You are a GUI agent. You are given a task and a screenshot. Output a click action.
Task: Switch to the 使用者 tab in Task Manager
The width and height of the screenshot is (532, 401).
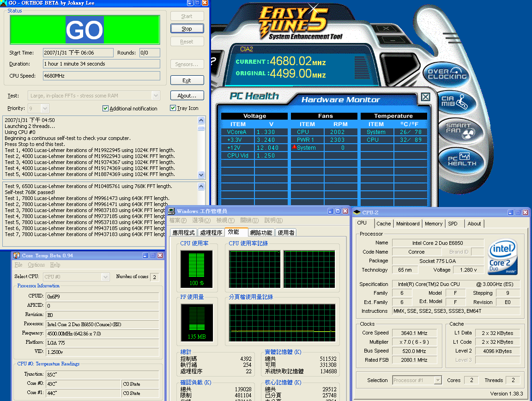click(286, 232)
